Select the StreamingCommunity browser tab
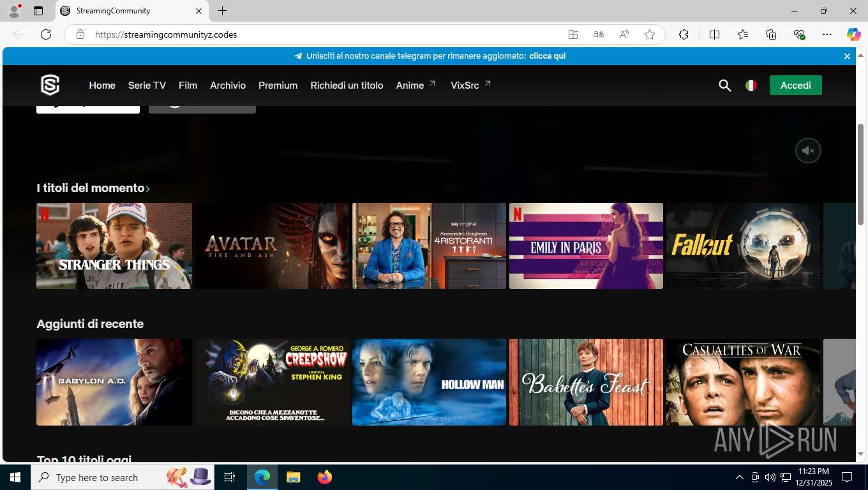Image resolution: width=868 pixels, height=490 pixels. (132, 11)
